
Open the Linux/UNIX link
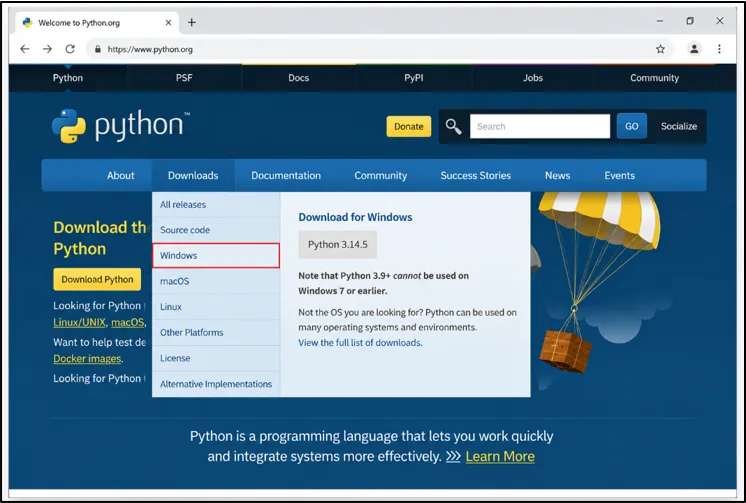(79, 323)
